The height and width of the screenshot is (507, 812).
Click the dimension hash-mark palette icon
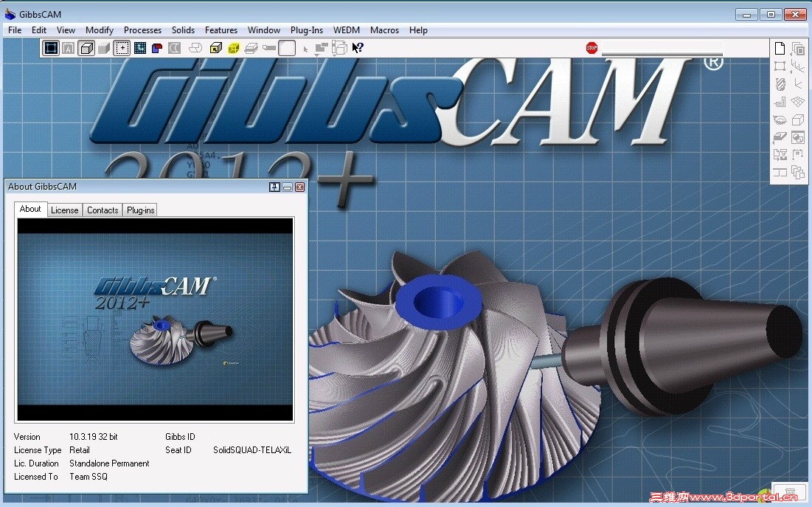click(798, 154)
